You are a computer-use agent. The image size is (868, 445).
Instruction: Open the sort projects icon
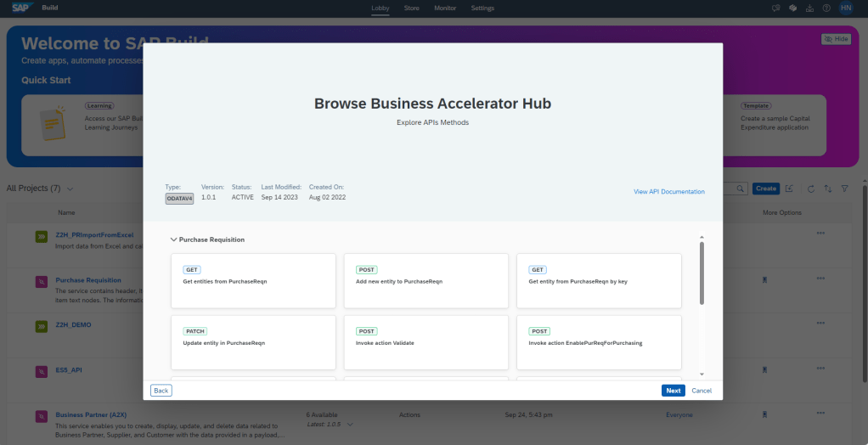click(x=828, y=189)
